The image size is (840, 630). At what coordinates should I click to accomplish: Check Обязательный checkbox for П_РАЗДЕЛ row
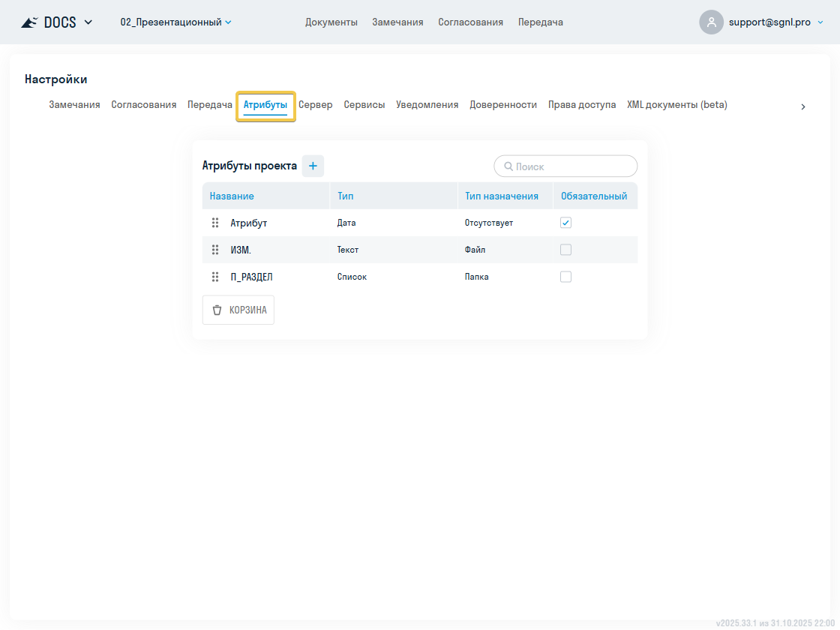tap(565, 277)
